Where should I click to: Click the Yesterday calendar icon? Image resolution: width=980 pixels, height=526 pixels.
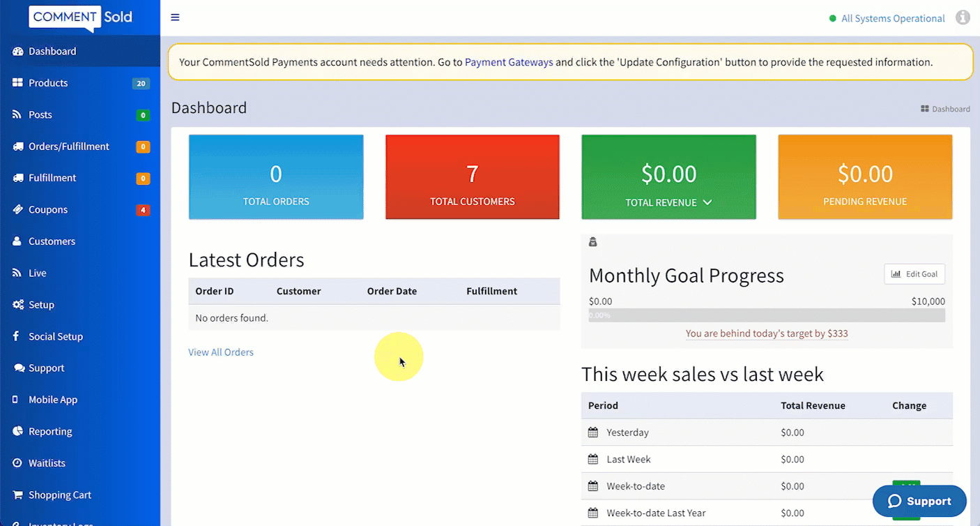coord(593,433)
